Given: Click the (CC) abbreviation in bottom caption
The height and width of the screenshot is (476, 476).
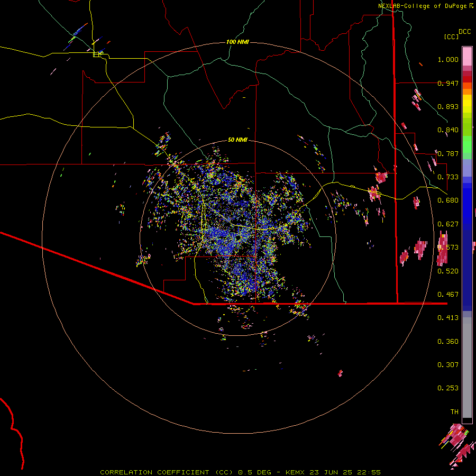Looking at the screenshot, I should click(224, 472).
